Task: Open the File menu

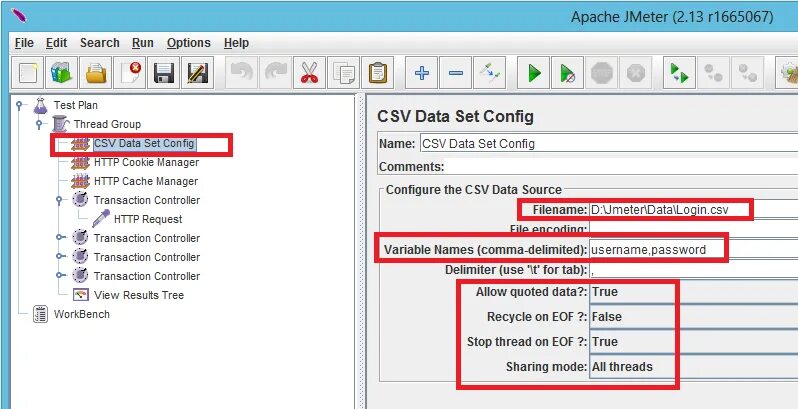Action: 24,43
